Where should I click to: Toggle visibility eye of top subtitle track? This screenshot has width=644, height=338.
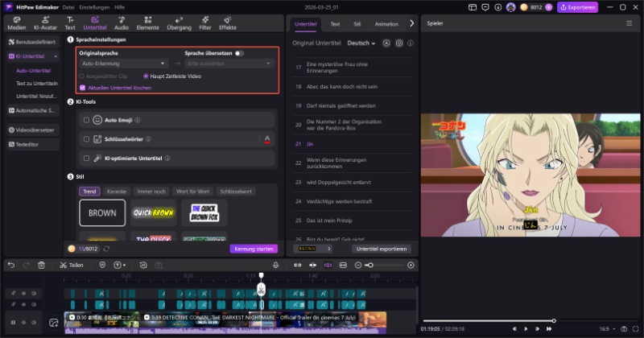tap(23, 294)
